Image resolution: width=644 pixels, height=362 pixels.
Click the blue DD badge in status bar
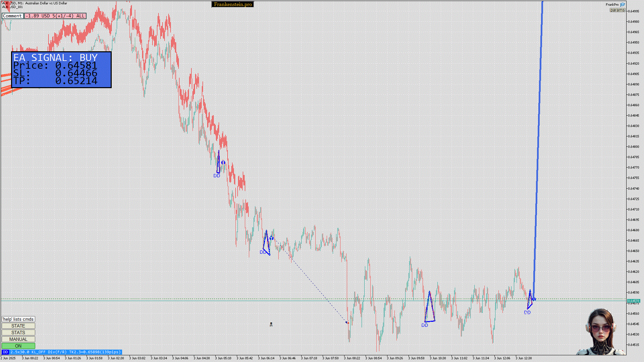coord(5,352)
